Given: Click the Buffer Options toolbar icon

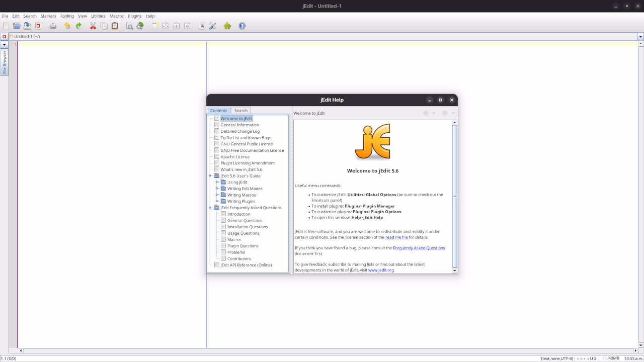Looking at the screenshot, I should (202, 26).
